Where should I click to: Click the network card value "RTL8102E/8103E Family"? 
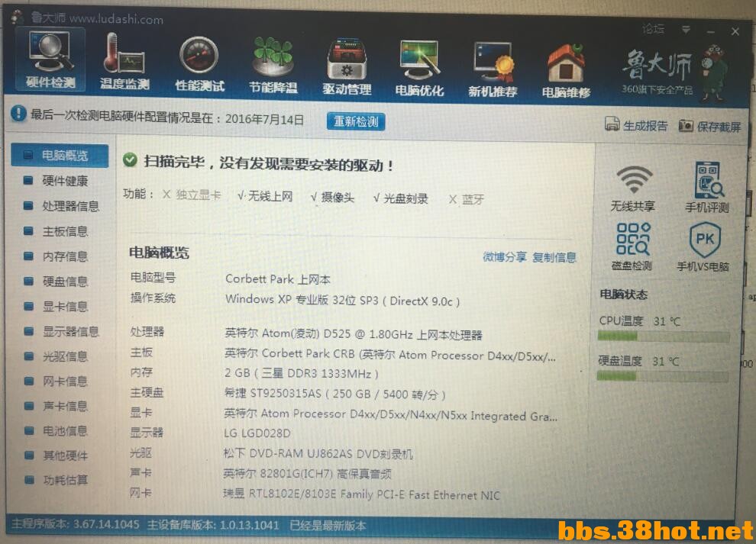[x=311, y=494]
